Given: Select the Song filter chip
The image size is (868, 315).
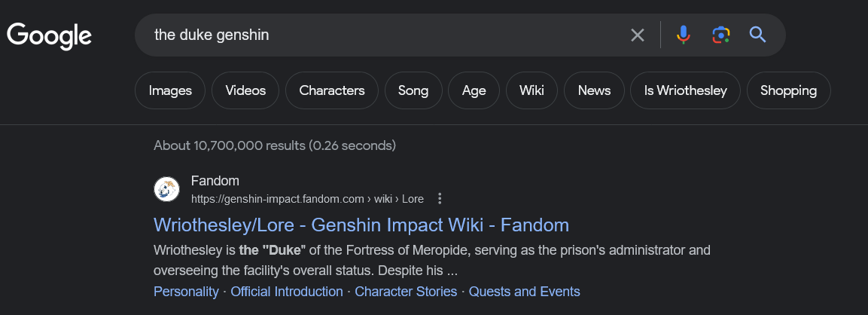Looking at the screenshot, I should (413, 90).
